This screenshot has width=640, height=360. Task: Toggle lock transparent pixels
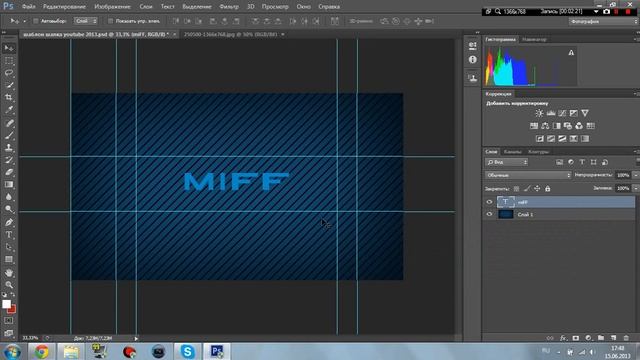click(516, 189)
